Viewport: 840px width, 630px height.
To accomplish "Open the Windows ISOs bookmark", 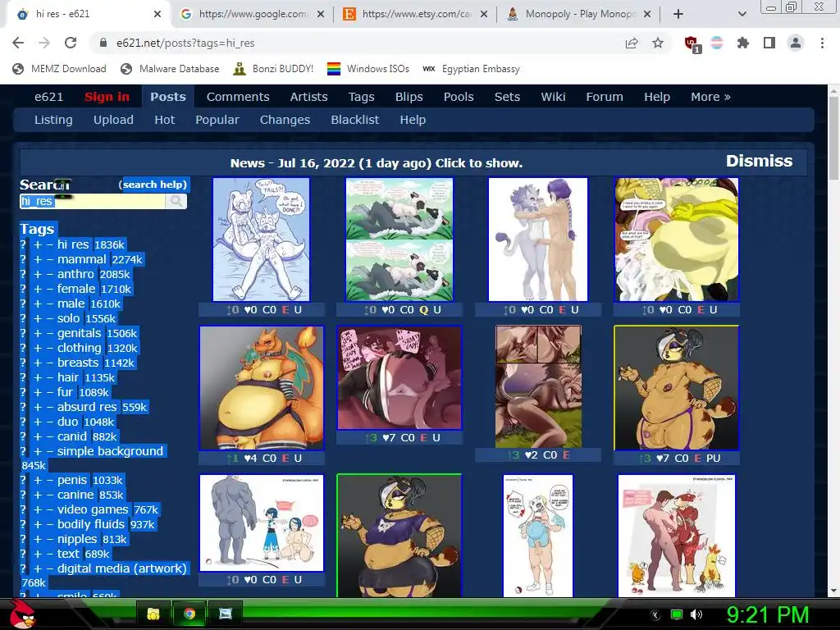I will (368, 69).
